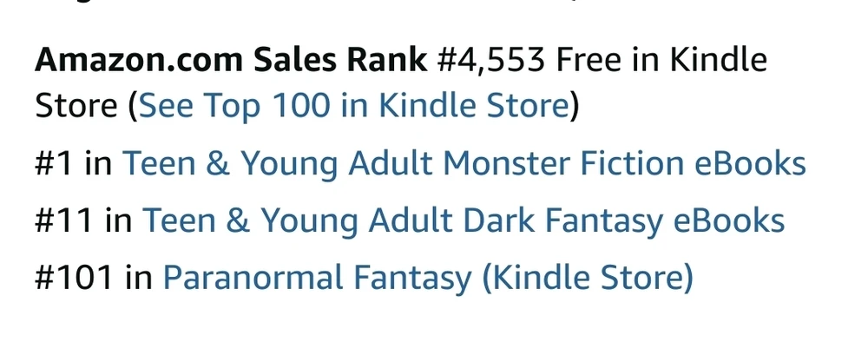Viewport: 868px width, 355px height.
Task: Click the "#11 in" rank text
Action: pyautogui.click(x=83, y=221)
